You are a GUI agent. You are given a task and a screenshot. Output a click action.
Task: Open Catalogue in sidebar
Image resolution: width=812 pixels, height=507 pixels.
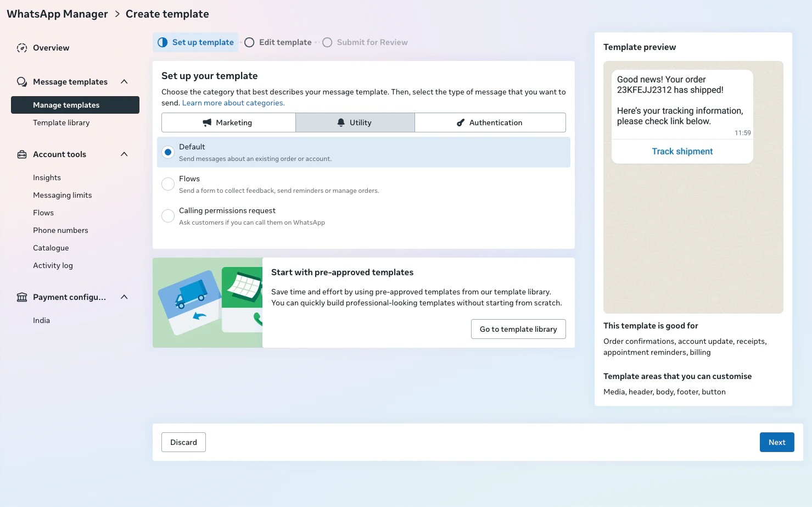click(51, 248)
